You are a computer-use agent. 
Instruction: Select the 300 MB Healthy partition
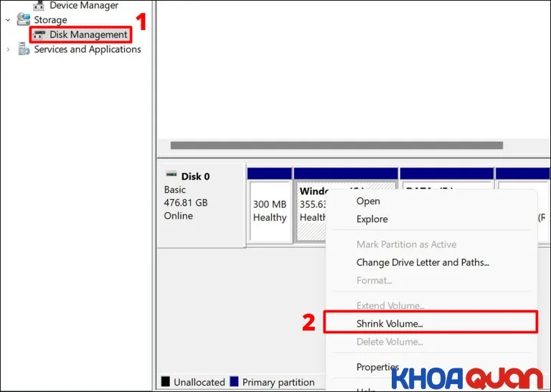(x=270, y=211)
